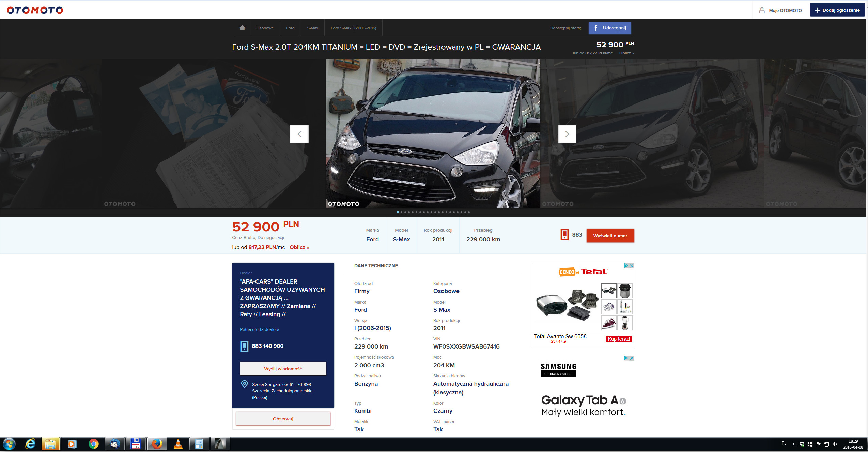The width and height of the screenshot is (868, 452).
Task: Click the Obserwuj button
Action: pos(283,419)
